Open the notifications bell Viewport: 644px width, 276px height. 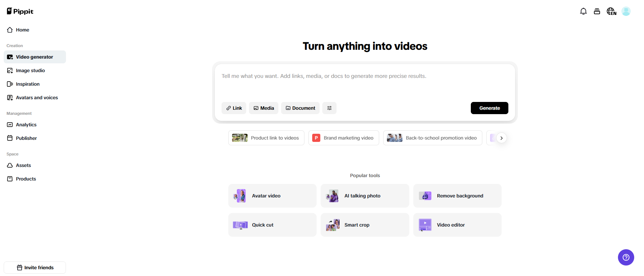[583, 11]
